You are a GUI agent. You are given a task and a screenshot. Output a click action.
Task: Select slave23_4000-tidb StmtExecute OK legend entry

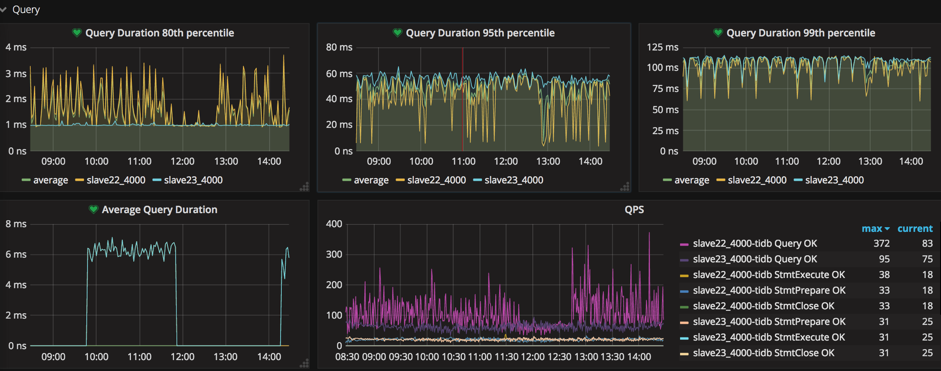click(x=768, y=337)
